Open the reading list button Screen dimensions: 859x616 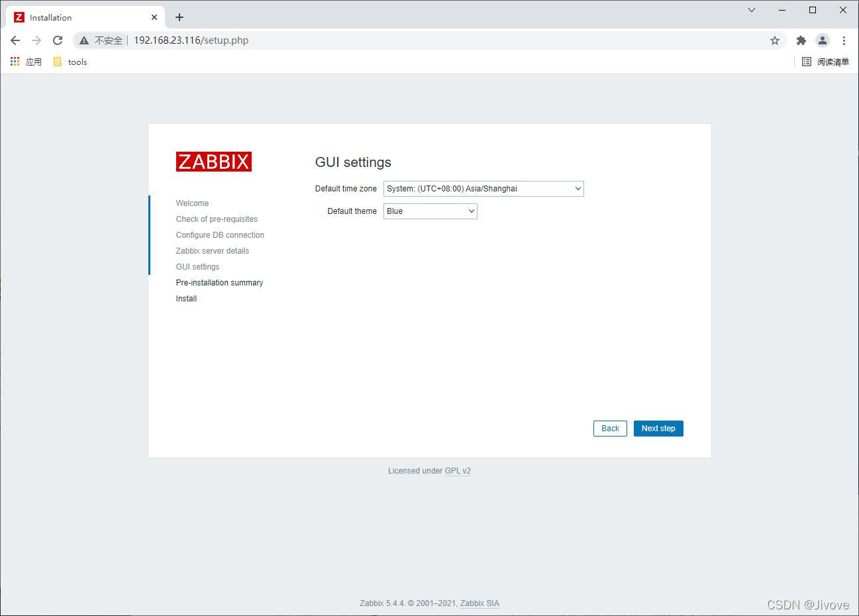pyautogui.click(x=825, y=62)
